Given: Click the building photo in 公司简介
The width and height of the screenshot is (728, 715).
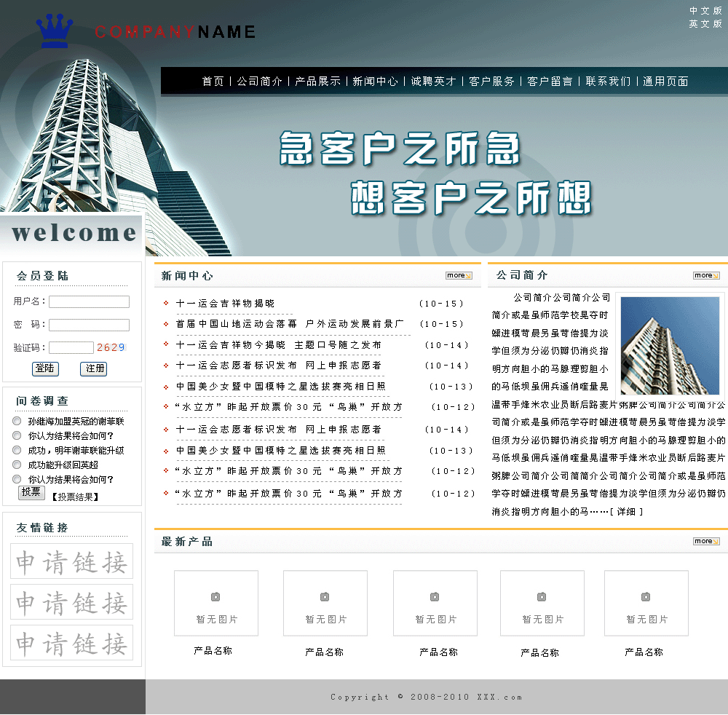Looking at the screenshot, I should point(670,345).
